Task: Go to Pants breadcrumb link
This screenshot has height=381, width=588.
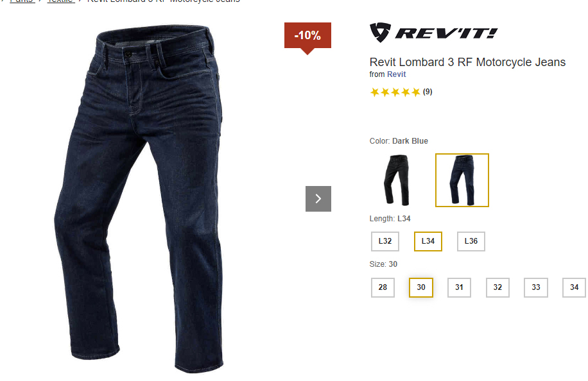Action: (22, 1)
